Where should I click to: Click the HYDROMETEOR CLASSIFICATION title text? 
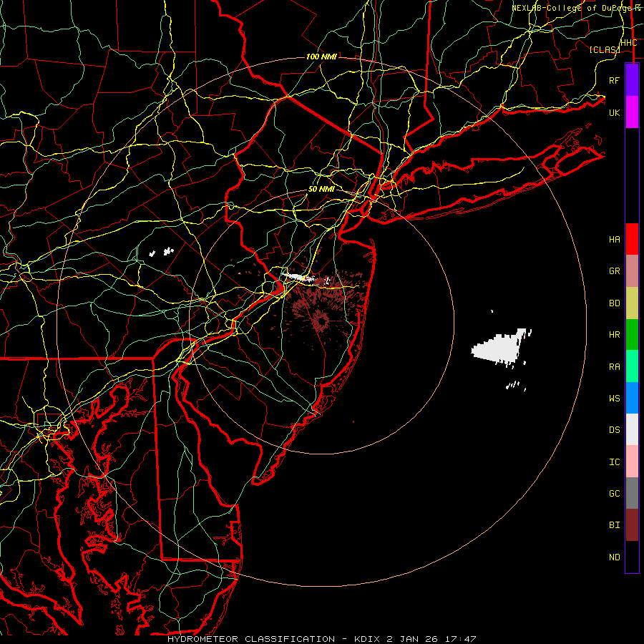251,639
